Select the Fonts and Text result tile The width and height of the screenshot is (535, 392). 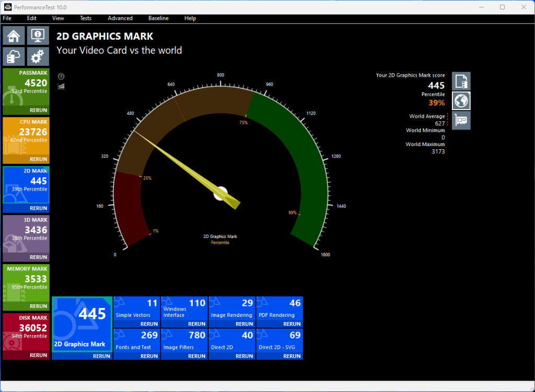tap(136, 340)
